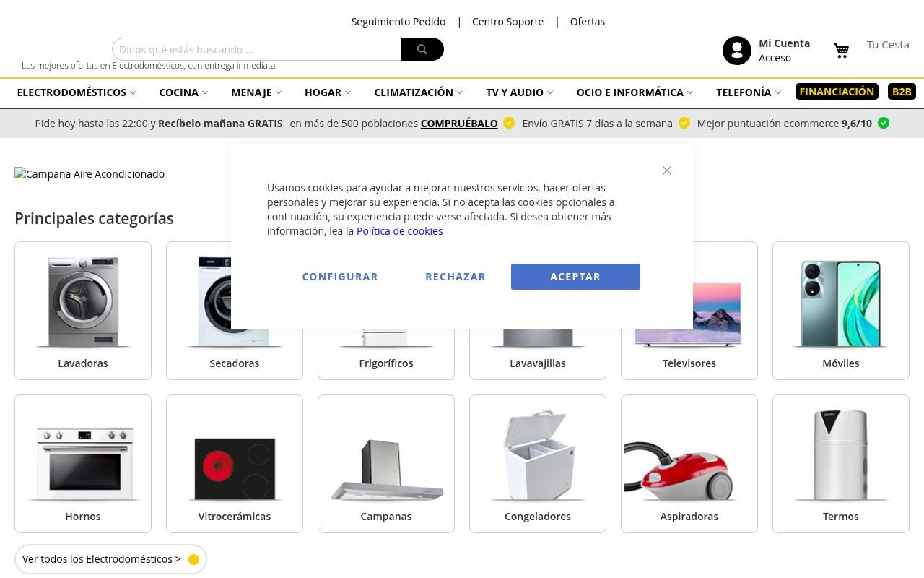Expand the Climatización dropdown menu
This screenshot has width=924, height=578.
tap(419, 92)
